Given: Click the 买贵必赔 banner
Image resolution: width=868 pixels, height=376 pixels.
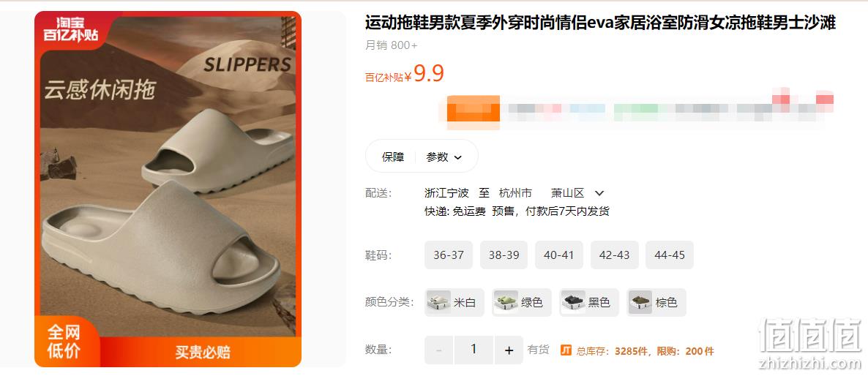Looking at the screenshot, I should [x=203, y=352].
